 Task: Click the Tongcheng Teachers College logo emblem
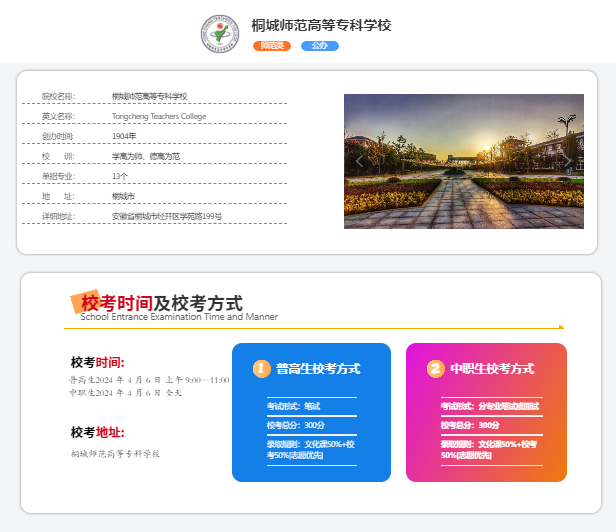(x=220, y=34)
